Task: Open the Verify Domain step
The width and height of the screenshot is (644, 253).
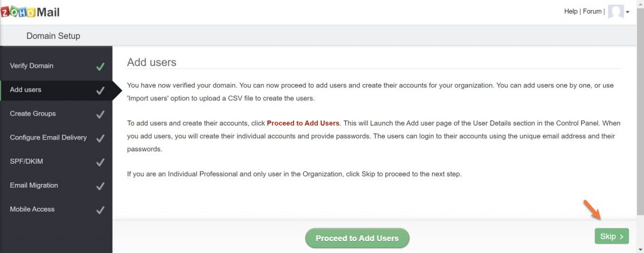Action: [31, 66]
